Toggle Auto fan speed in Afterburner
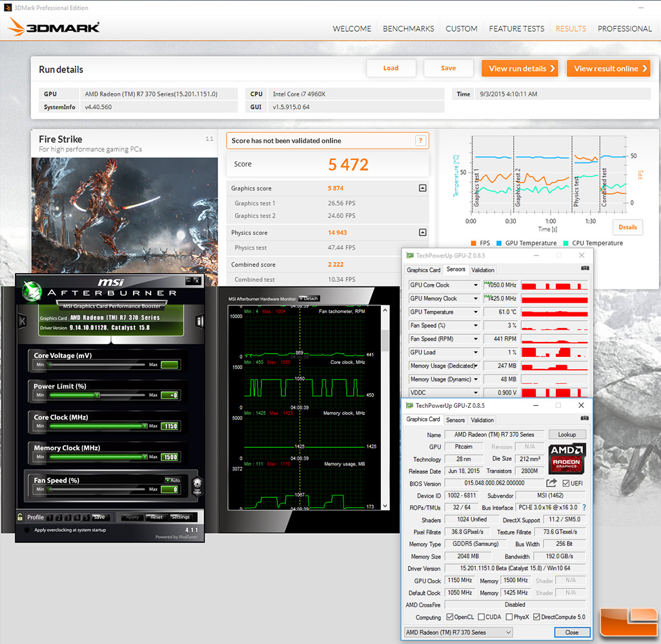 point(172,480)
